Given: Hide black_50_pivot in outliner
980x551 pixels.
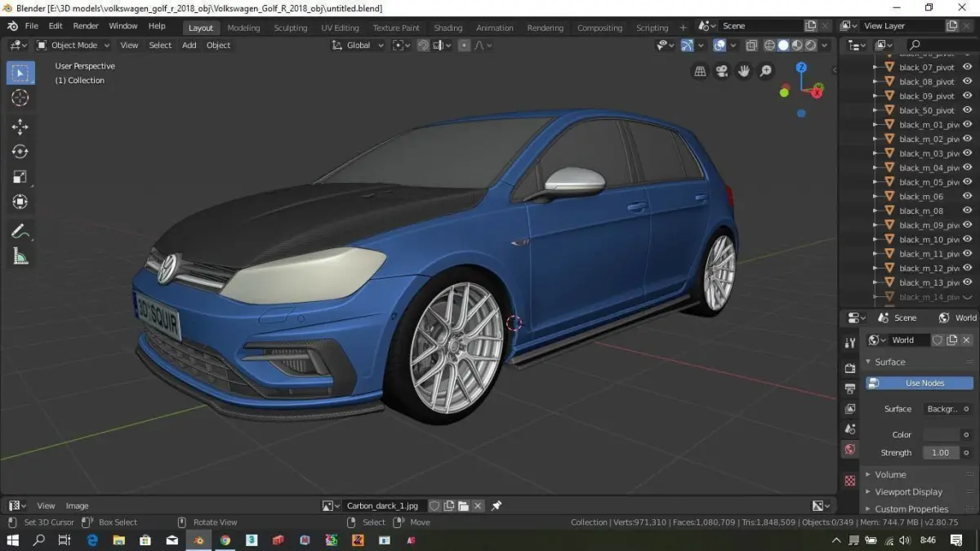Looking at the screenshot, I should point(967,110).
